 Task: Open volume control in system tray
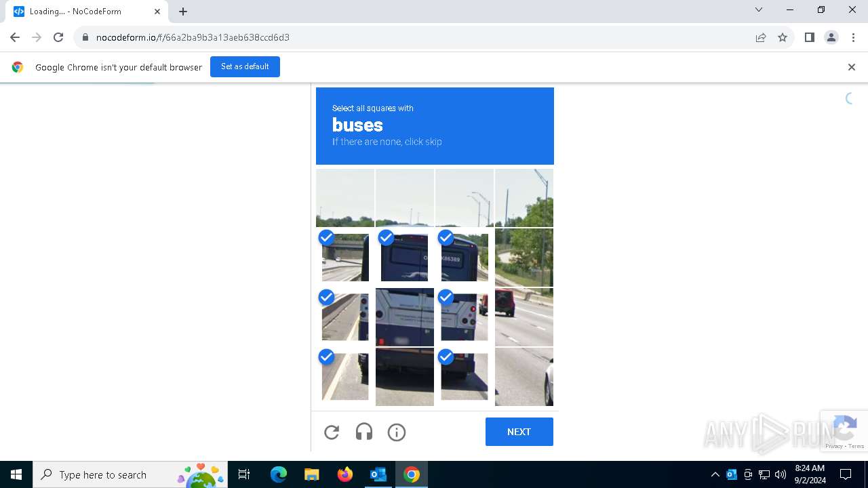[781, 474]
